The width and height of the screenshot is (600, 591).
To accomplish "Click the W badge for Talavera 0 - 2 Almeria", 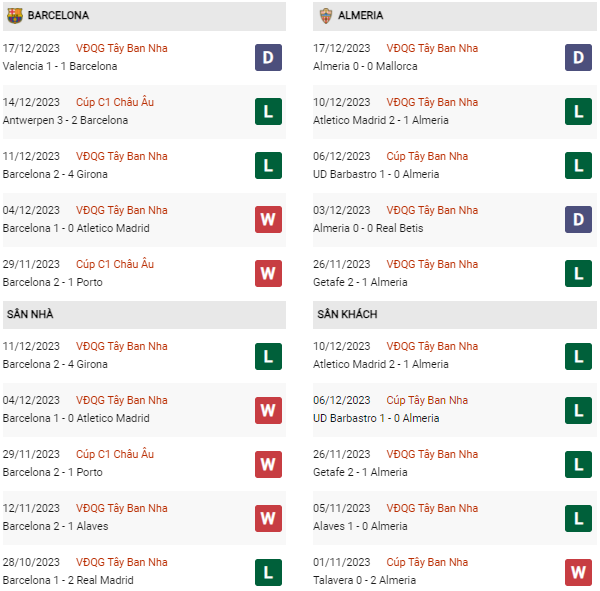I will pos(578,571).
